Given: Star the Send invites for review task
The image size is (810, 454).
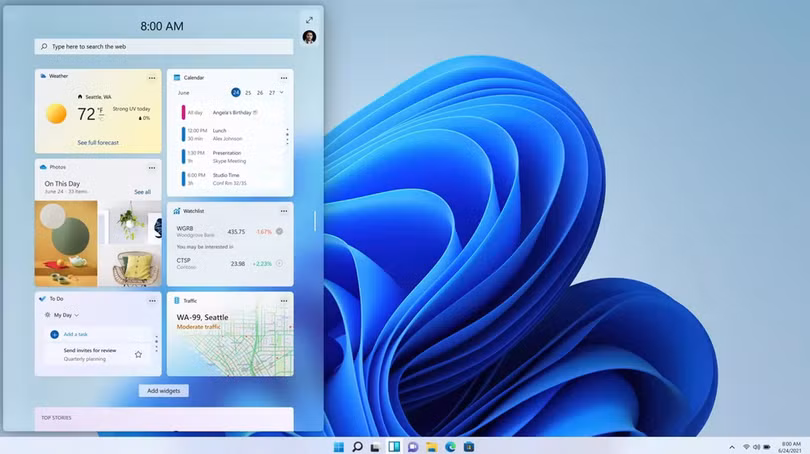Looking at the screenshot, I should coord(138,354).
